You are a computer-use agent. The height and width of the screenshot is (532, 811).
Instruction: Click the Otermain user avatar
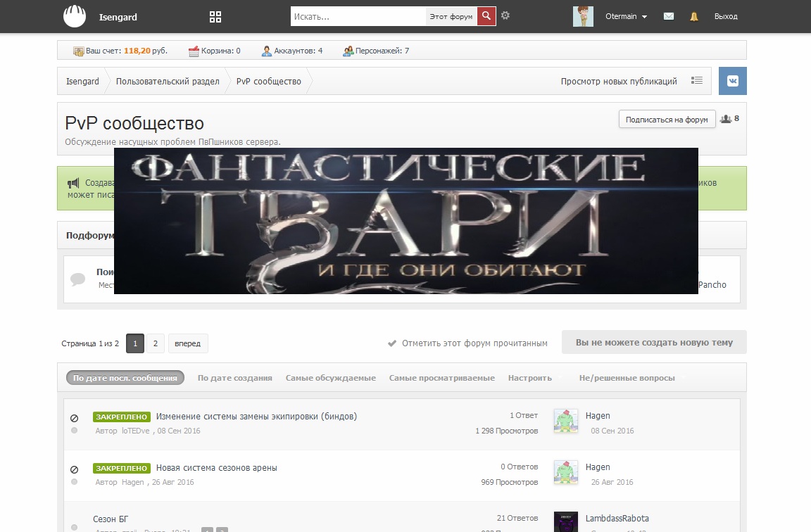583,17
